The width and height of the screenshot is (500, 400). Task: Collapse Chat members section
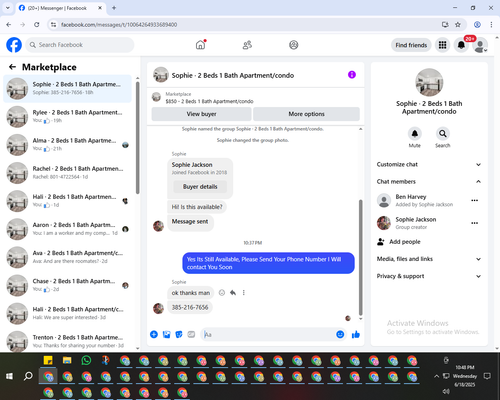click(429, 181)
